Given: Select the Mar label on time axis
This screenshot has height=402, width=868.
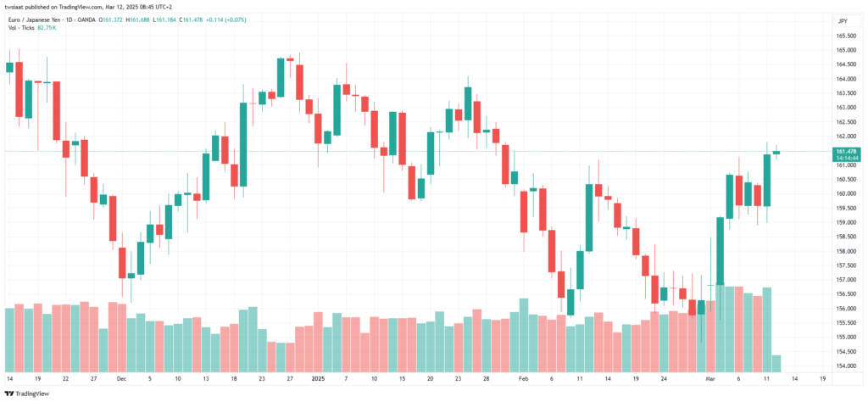Looking at the screenshot, I should (710, 379).
